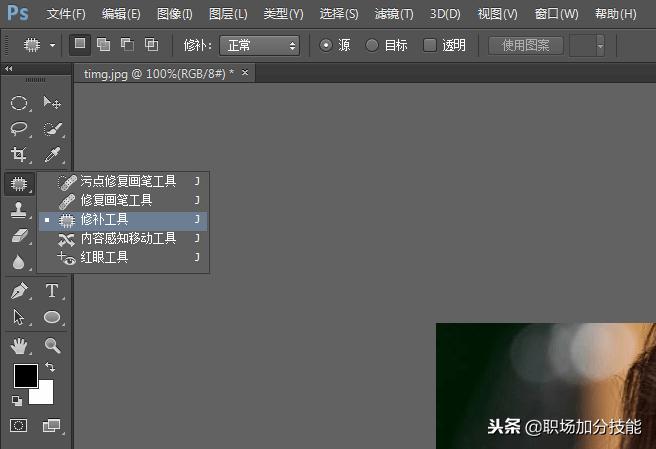656x449 pixels.
Task: Enable the 透明 checkbox
Action: coord(430,45)
